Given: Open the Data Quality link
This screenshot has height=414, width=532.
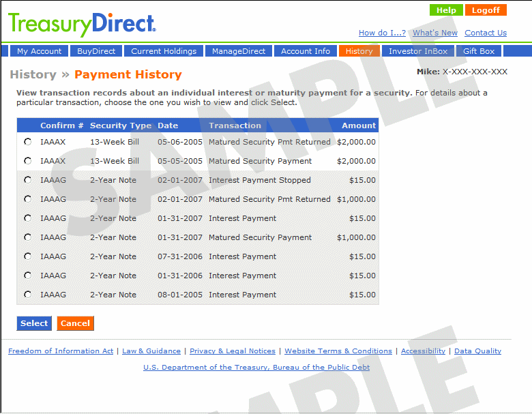Looking at the screenshot, I should click(x=477, y=351).
